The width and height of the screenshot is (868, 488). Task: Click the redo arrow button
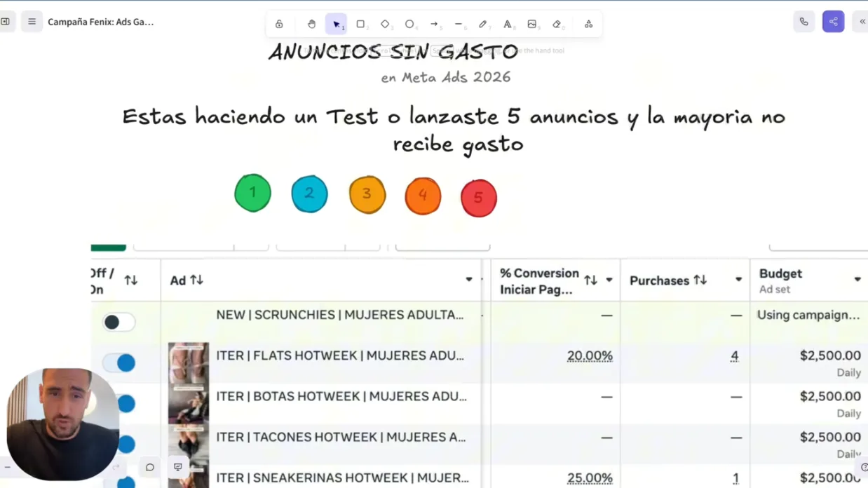(x=116, y=467)
